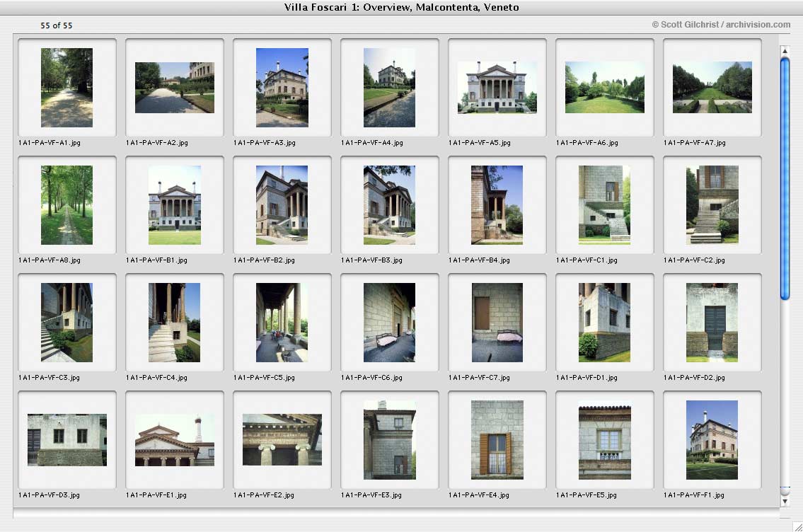Choose the thumbnail image for 1A1-PA-VF-B2.jpg
This screenshot has height=532, width=803.
(282, 205)
